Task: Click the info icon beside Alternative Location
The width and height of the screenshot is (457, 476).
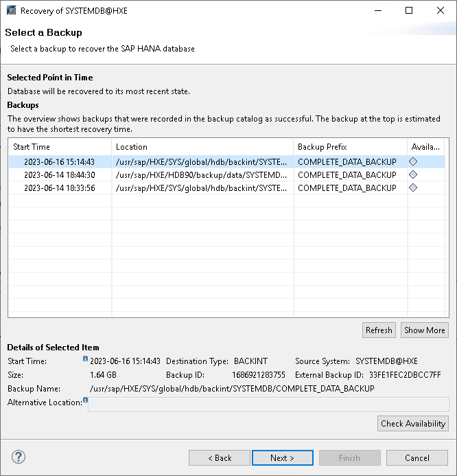Action: [x=86, y=400]
